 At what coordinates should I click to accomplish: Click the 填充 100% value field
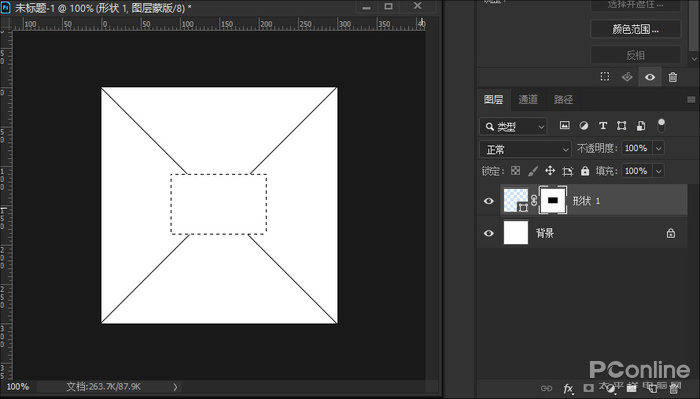[637, 170]
